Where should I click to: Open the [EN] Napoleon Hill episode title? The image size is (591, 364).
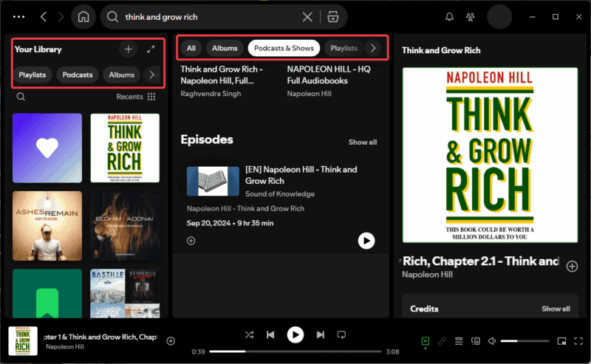(x=301, y=175)
